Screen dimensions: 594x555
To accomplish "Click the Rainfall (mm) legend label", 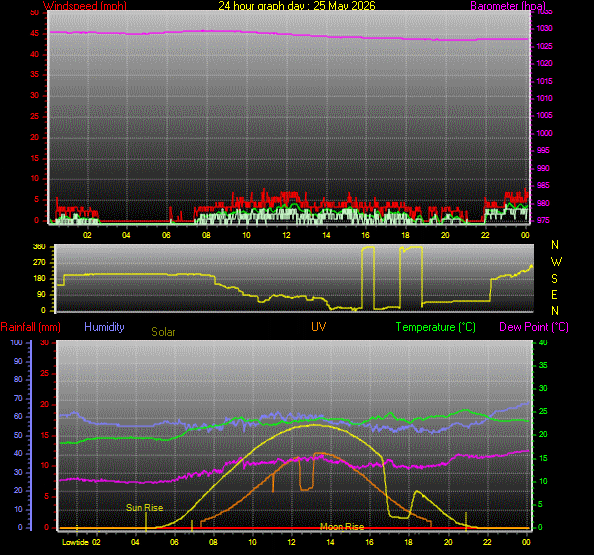I will [x=30, y=327].
